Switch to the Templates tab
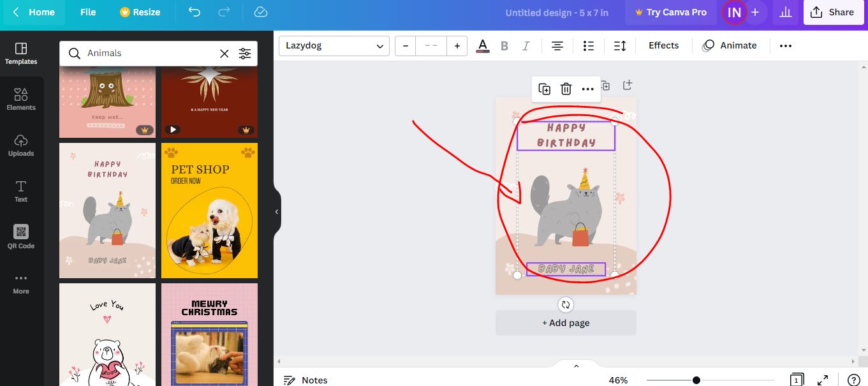Viewport: 868px width, 386px height. [x=21, y=54]
